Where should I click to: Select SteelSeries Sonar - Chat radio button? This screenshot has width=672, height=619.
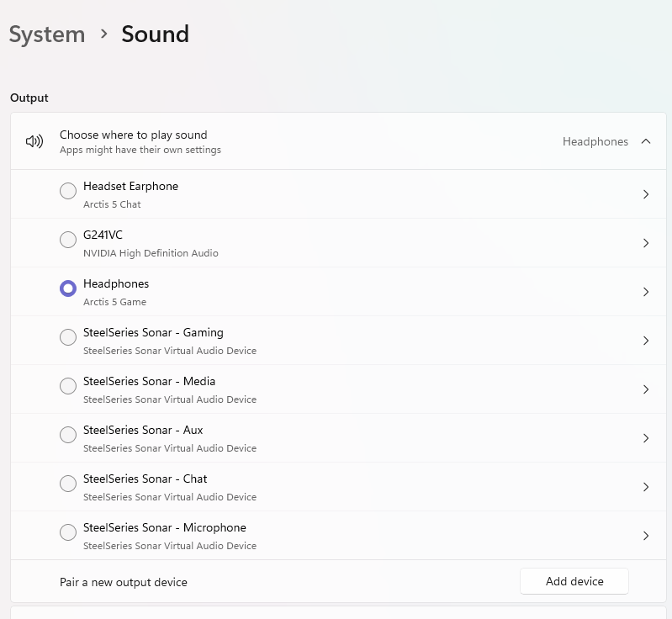click(68, 484)
